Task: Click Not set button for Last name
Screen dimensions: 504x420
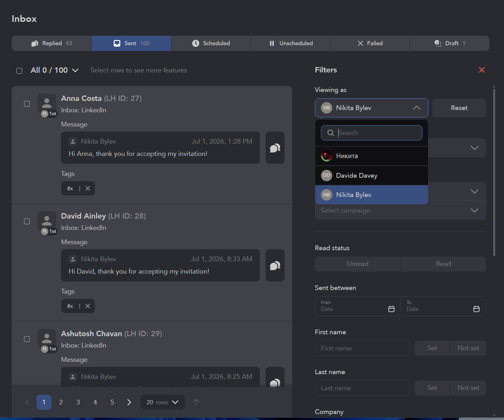Action: point(468,388)
